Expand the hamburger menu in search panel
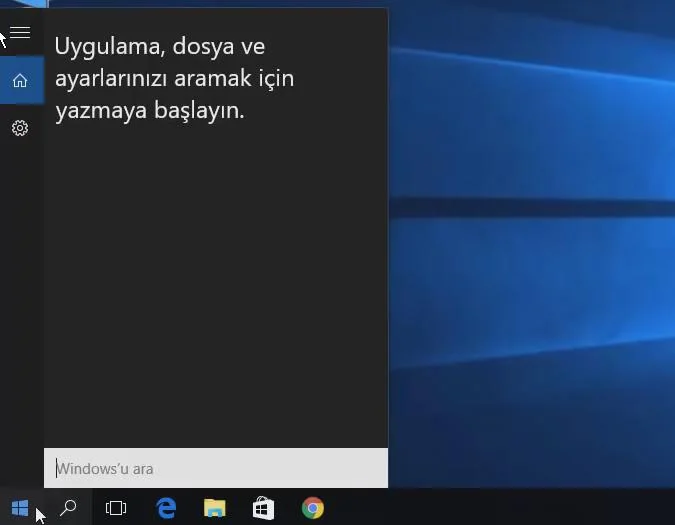This screenshot has height=525, width=675. pyautogui.click(x=20, y=33)
